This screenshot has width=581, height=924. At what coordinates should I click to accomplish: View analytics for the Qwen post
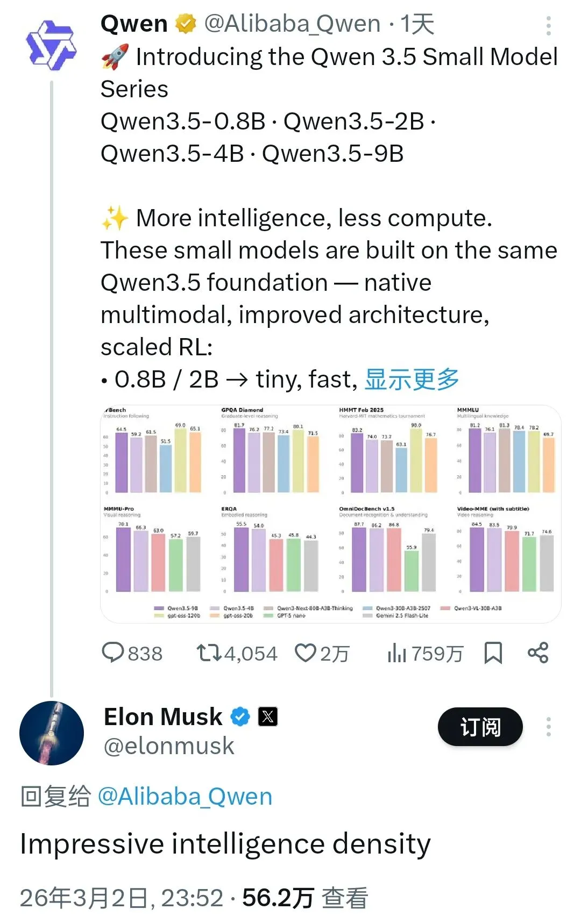click(397, 653)
